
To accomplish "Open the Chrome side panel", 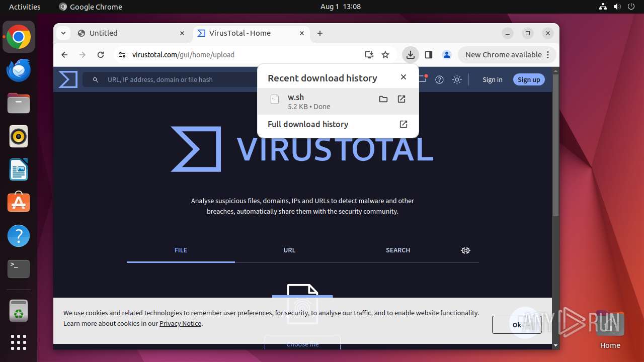I will [x=429, y=55].
